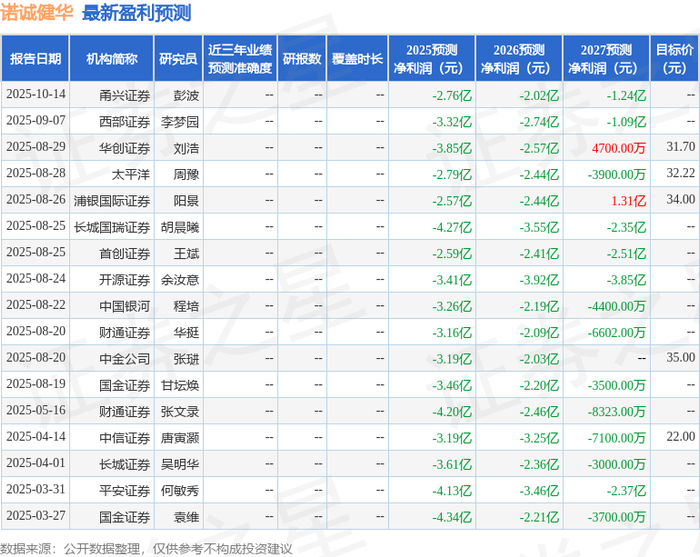700x557 pixels.
Task: Select the 机构简称 column header
Action: click(112, 58)
